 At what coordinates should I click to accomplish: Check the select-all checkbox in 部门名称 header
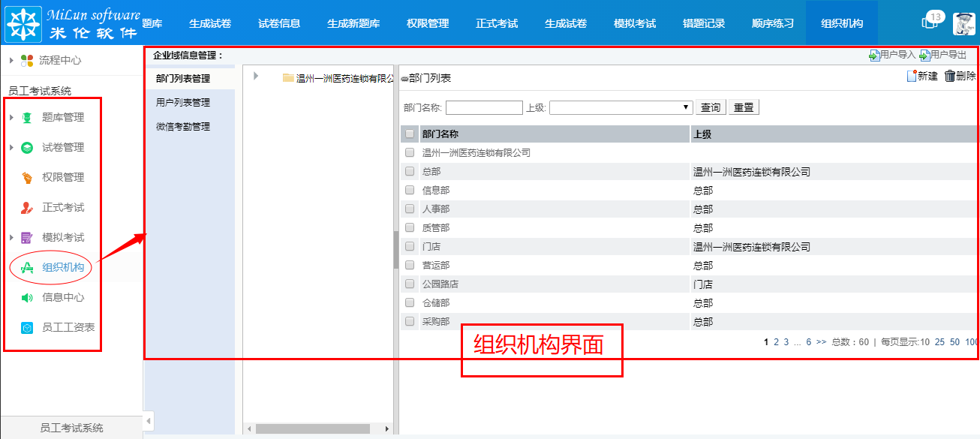[x=410, y=133]
